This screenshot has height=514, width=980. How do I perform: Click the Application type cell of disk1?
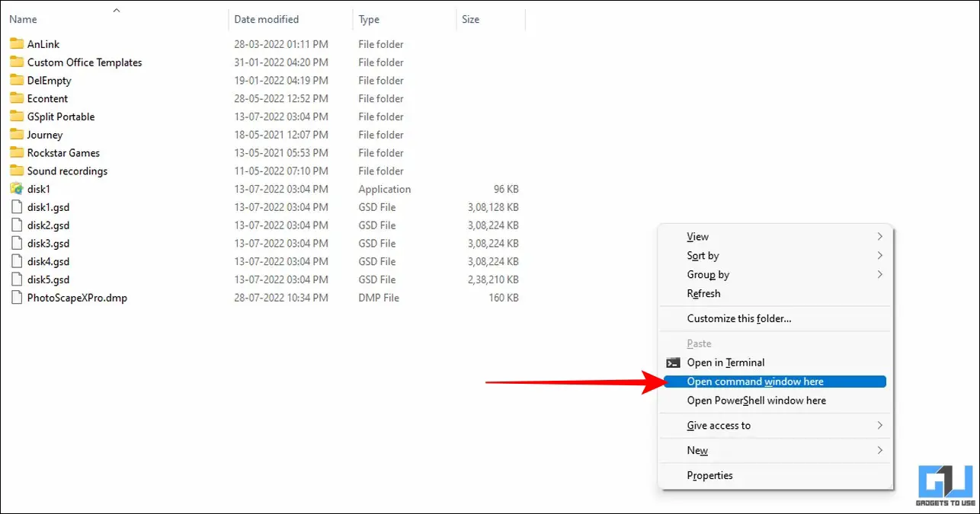tap(385, 189)
